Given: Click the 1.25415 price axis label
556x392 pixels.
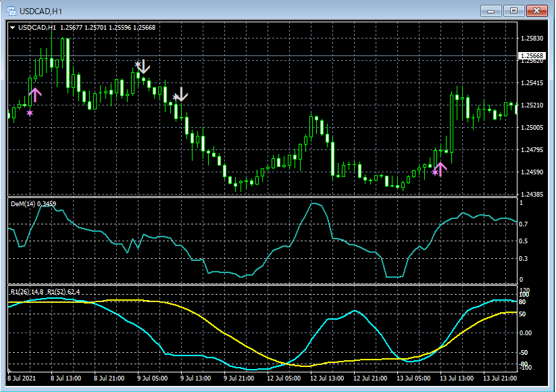Looking at the screenshot, I should [x=532, y=83].
